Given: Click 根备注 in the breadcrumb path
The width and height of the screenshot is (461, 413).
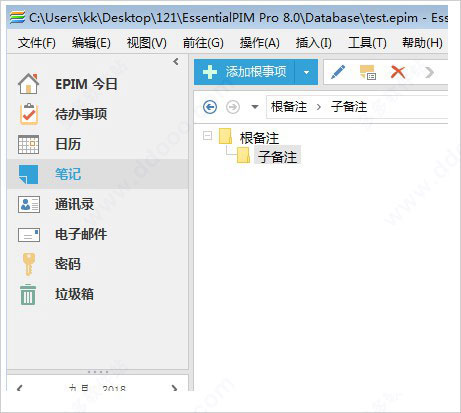Looking at the screenshot, I should 289,107.
